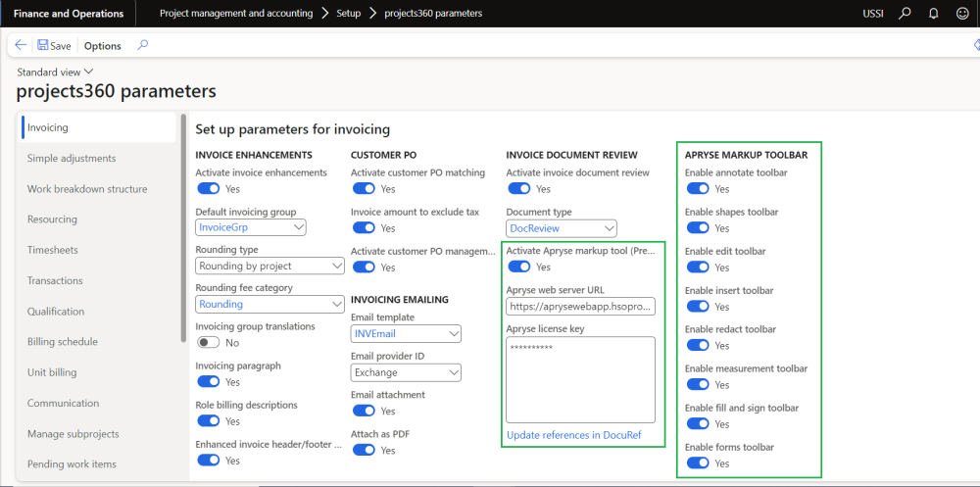Open the Default invoicing group dropdown
The height and width of the screenshot is (487, 980).
tap(297, 227)
